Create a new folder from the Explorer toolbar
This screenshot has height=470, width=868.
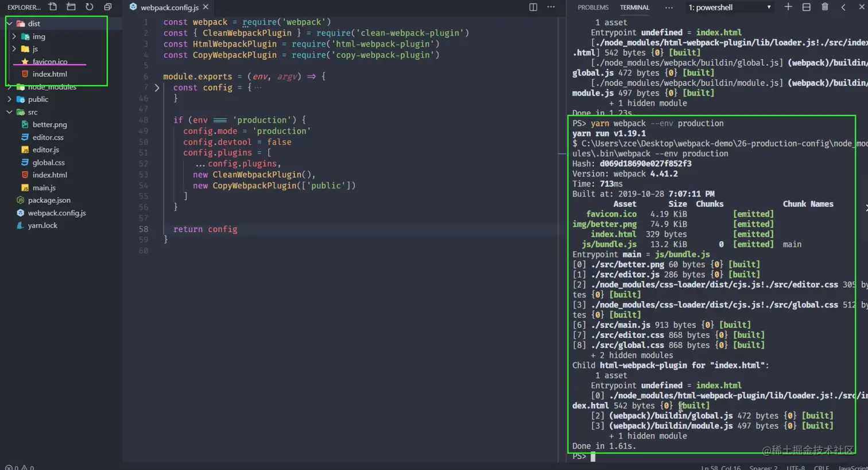pyautogui.click(x=71, y=7)
